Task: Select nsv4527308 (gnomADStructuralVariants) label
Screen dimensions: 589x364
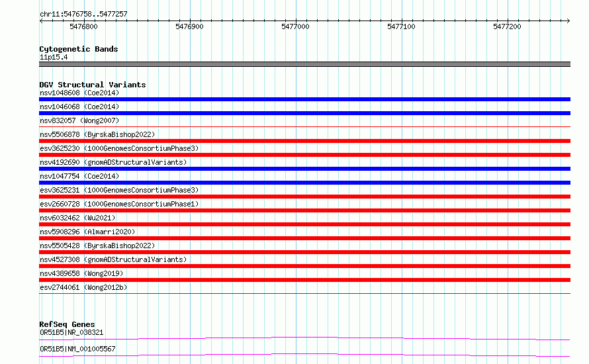Action: click(x=113, y=259)
